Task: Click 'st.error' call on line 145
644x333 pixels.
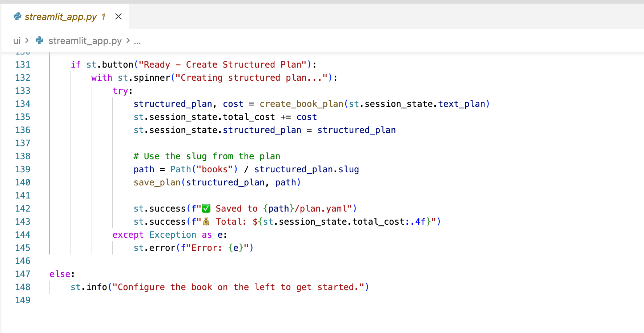Action: tap(154, 248)
